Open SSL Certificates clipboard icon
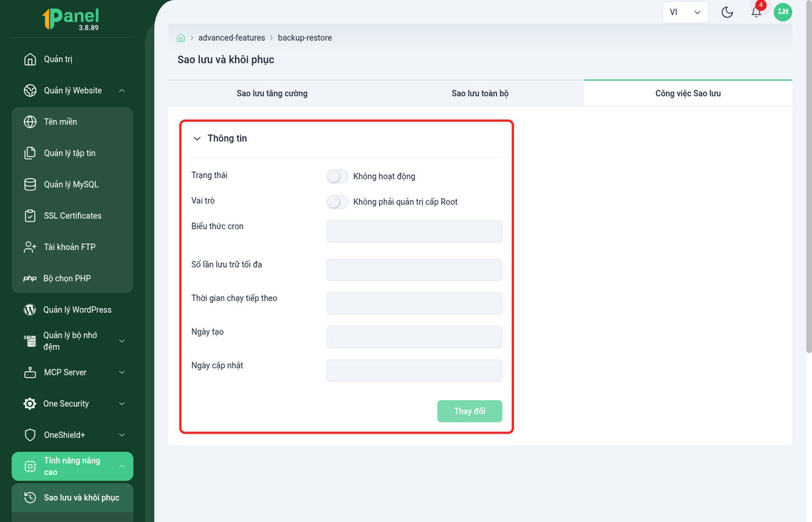This screenshot has width=812, height=522. tap(30, 216)
